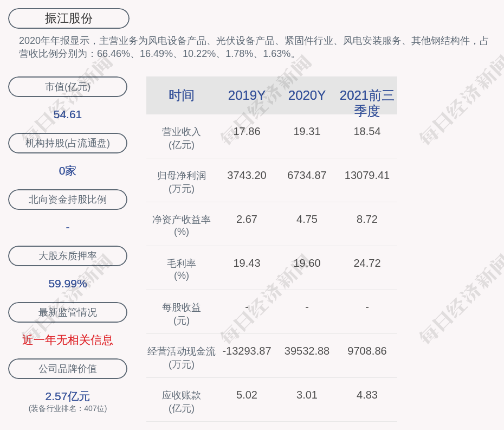The image size is (504, 430).
Task: Click the 时间 table header
Action: click(181, 95)
